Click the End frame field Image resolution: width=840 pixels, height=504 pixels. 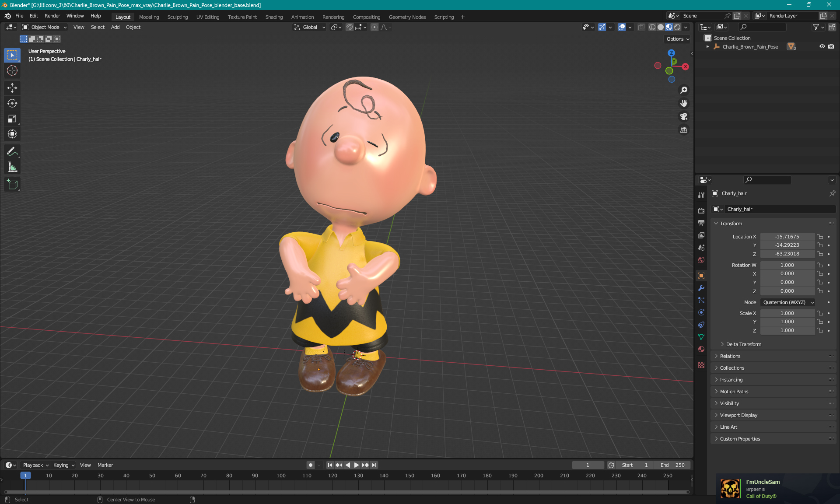672,465
